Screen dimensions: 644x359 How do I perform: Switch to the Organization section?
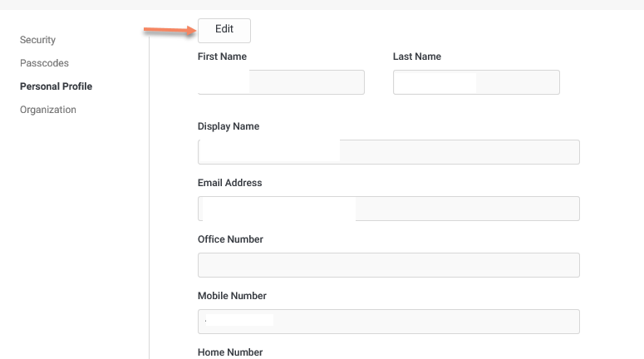47,110
